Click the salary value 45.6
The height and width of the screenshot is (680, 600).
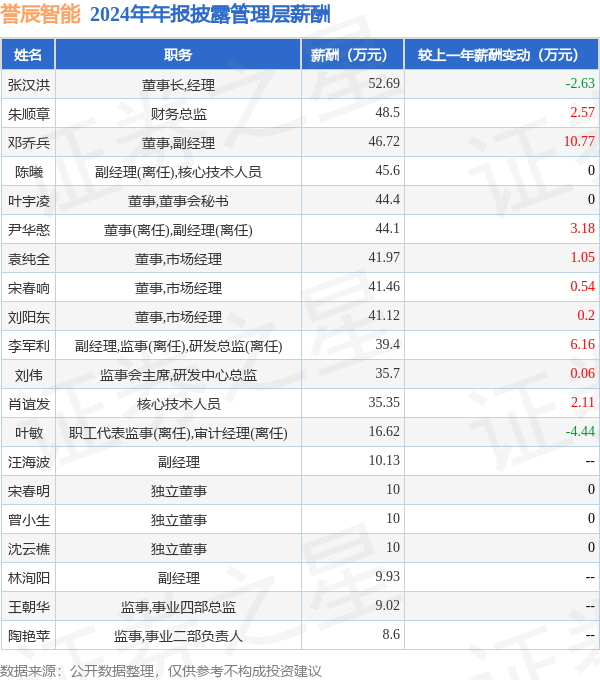pyautogui.click(x=387, y=170)
